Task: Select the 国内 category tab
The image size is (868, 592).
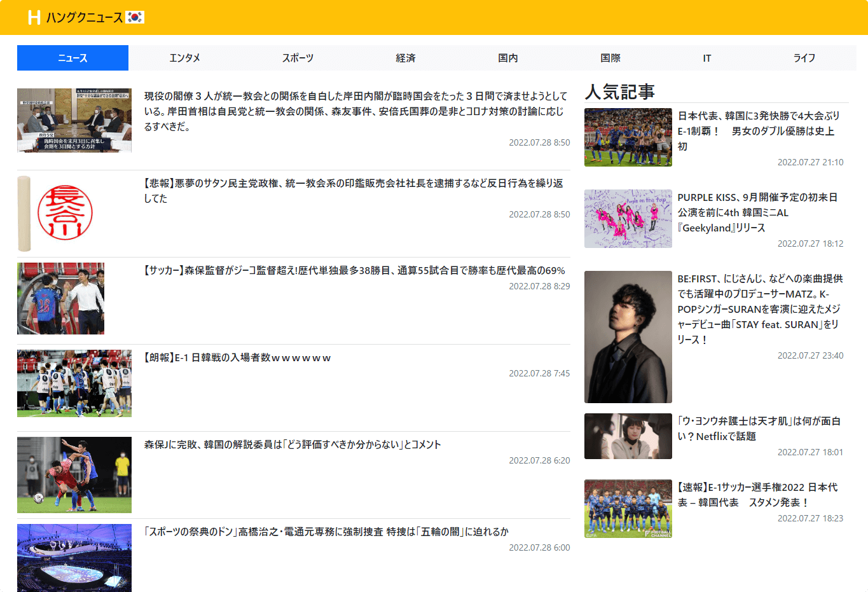Action: 507,58
